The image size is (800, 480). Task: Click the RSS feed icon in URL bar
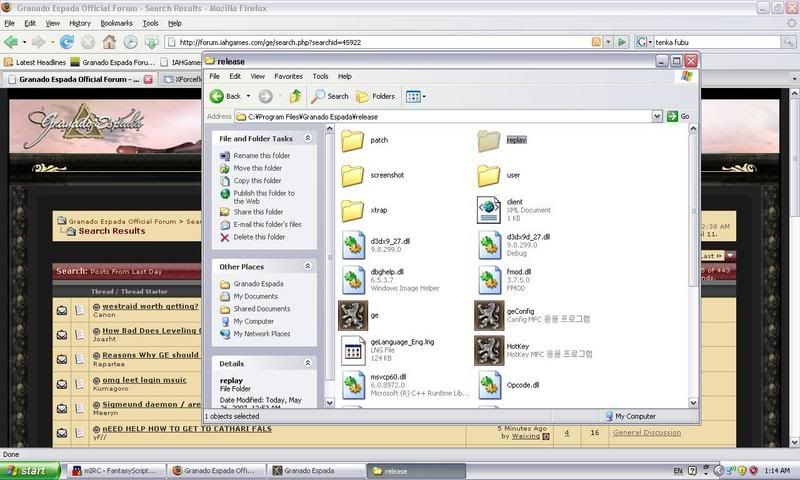click(596, 42)
